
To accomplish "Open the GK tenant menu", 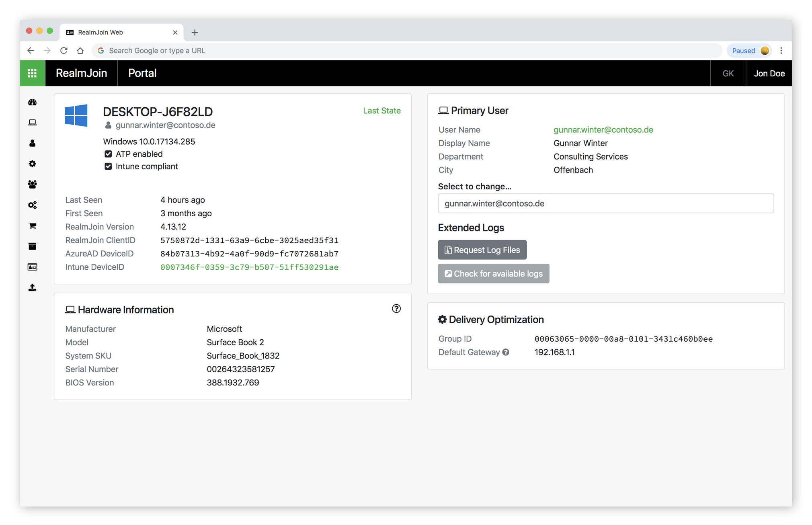I will (728, 73).
